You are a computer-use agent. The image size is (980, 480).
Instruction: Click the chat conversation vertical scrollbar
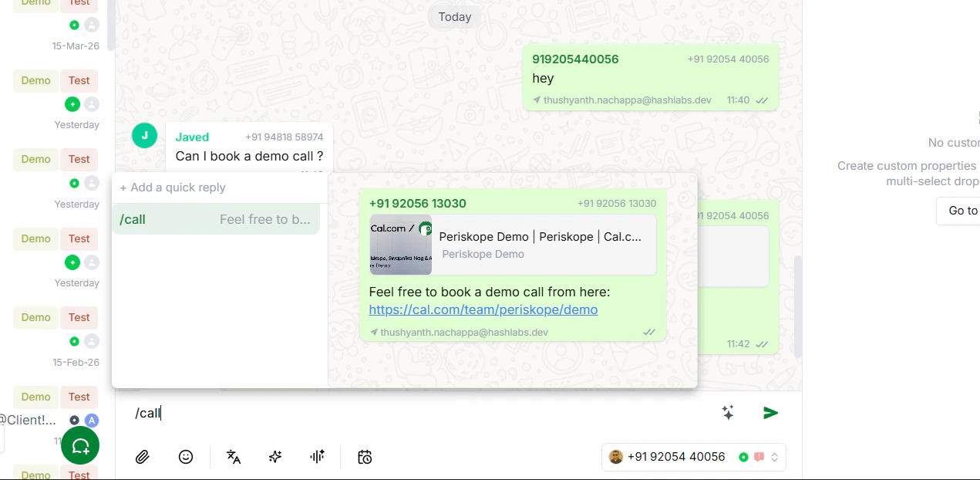(x=798, y=306)
